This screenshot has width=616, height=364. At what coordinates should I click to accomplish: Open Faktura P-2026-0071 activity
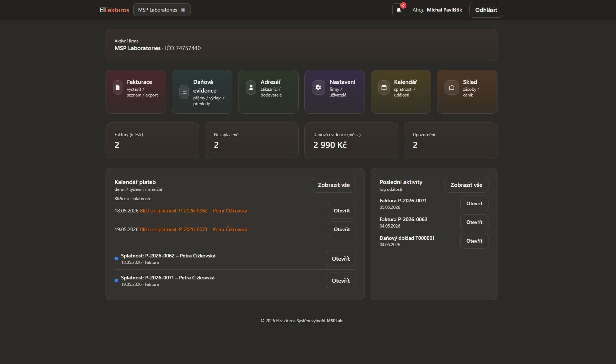474,203
